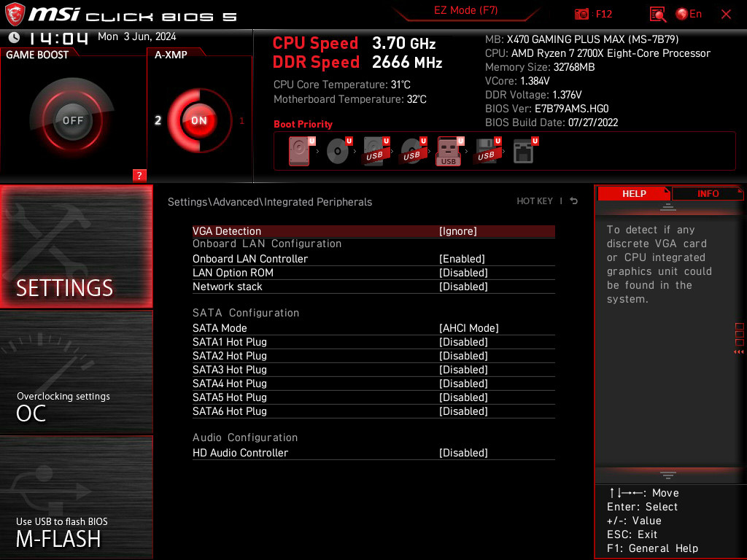Click the F1: General Help hint
Image resolution: width=747 pixels, height=560 pixels.
(652, 548)
